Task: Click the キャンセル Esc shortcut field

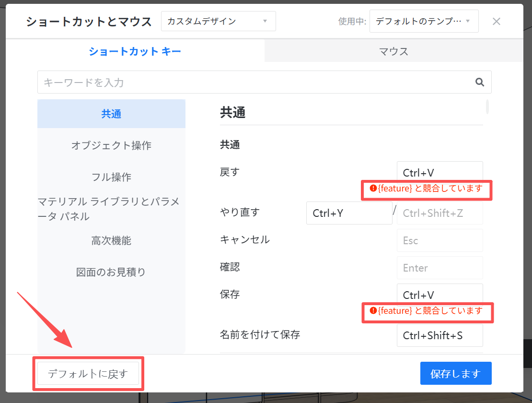Action: (439, 240)
